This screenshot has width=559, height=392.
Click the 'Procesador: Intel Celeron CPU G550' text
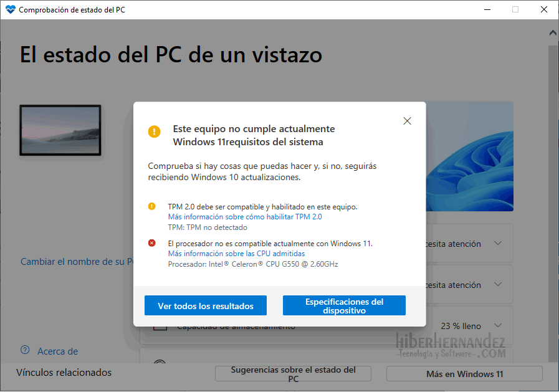coord(253,264)
